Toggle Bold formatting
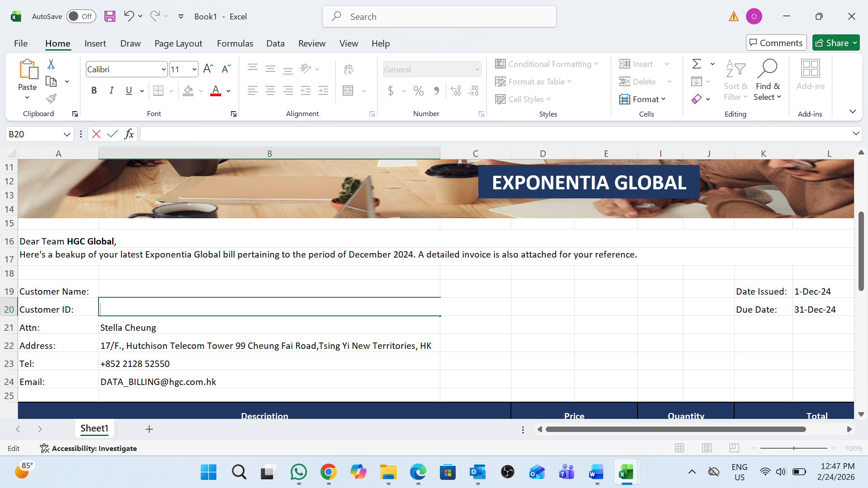 point(94,91)
